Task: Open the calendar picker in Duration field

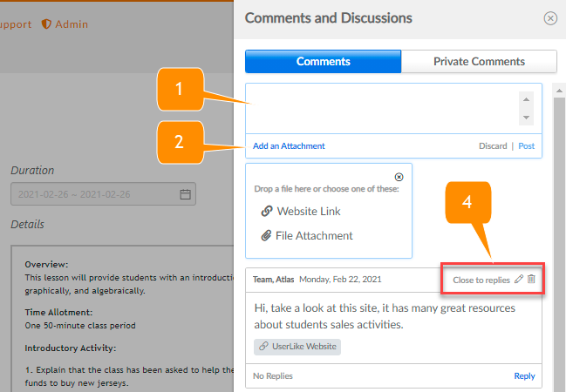Action: coord(185,194)
